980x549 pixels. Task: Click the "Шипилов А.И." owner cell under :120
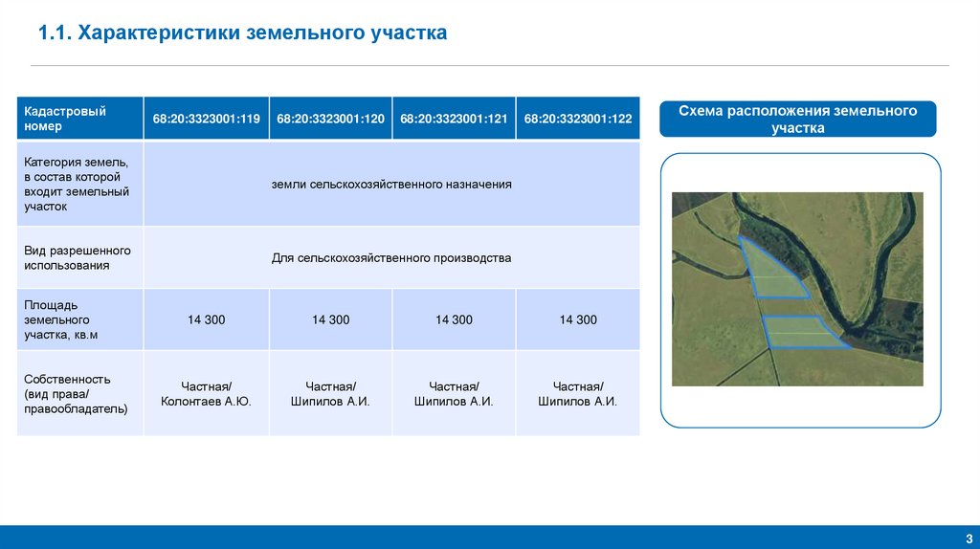(x=330, y=393)
